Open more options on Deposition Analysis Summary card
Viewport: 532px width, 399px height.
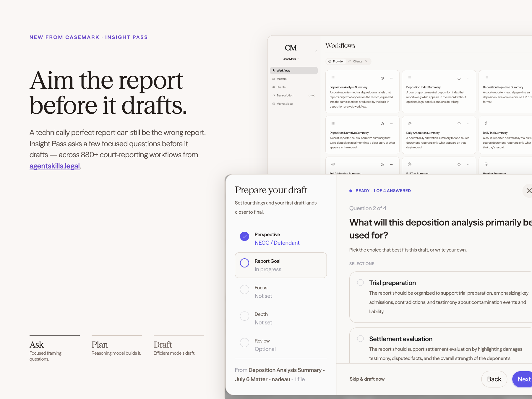click(x=391, y=78)
